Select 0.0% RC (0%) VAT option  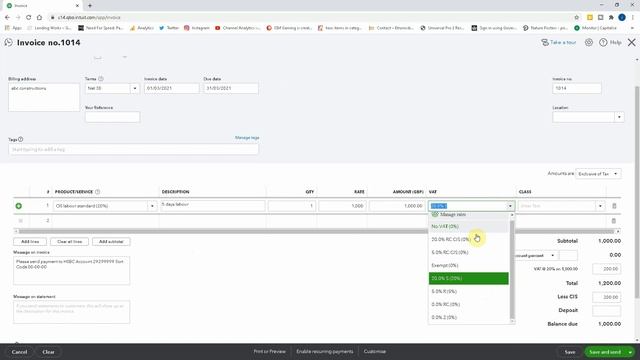coord(468,304)
